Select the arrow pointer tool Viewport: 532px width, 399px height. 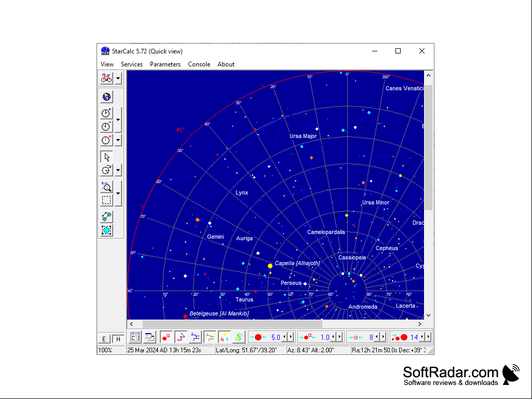pyautogui.click(x=106, y=157)
